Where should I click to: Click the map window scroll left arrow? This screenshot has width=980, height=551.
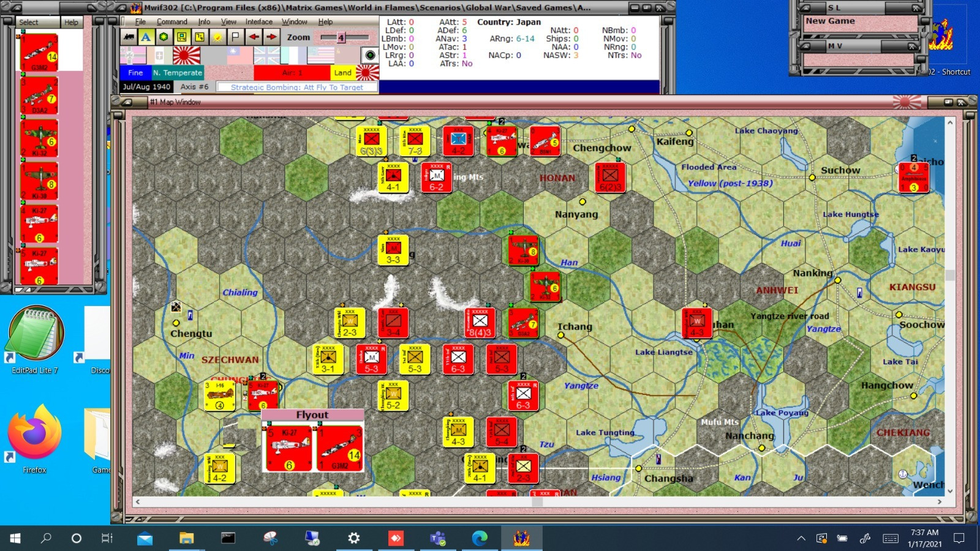(x=137, y=501)
